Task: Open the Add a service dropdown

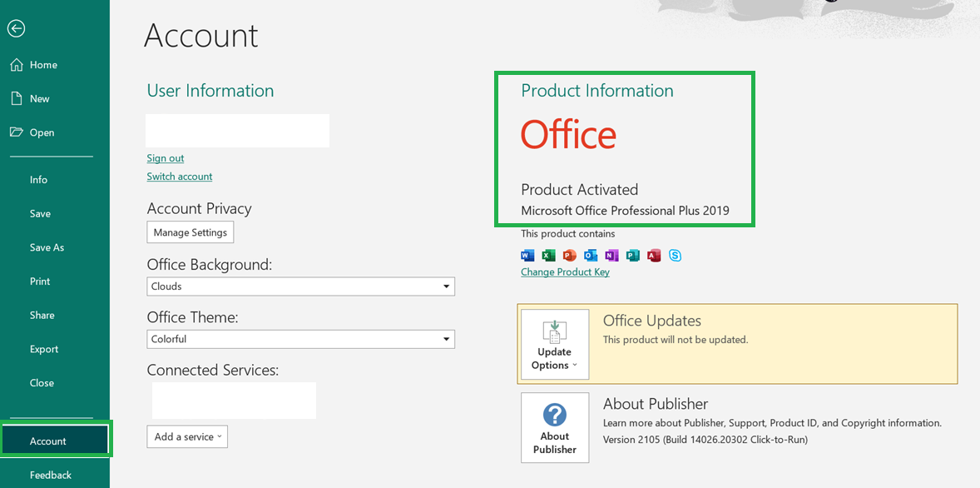Action: 187,436
